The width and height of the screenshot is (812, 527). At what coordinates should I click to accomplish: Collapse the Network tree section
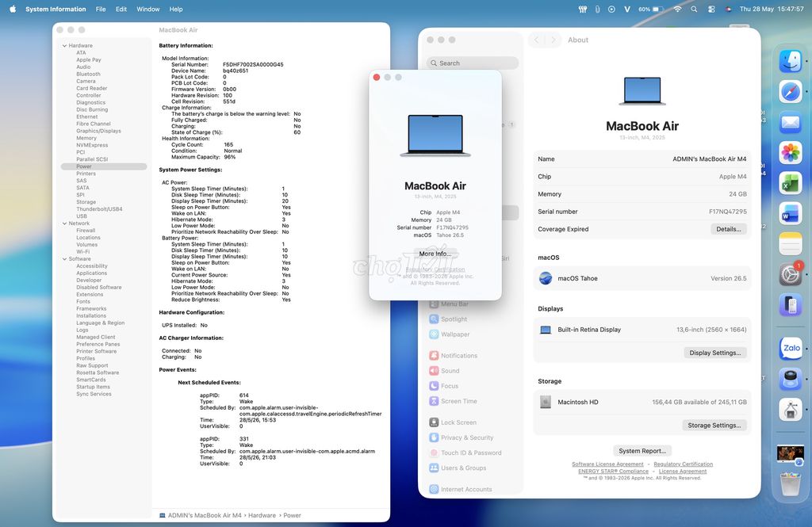[x=65, y=223]
